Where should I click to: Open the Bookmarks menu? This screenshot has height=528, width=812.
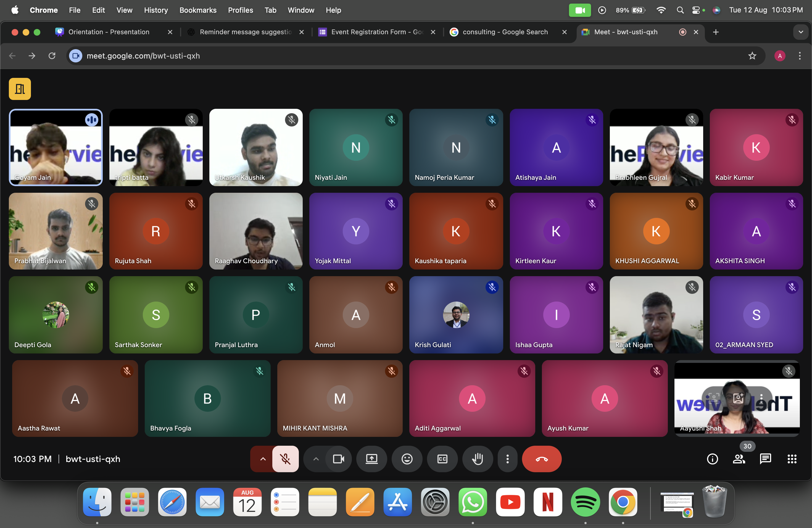tap(198, 10)
